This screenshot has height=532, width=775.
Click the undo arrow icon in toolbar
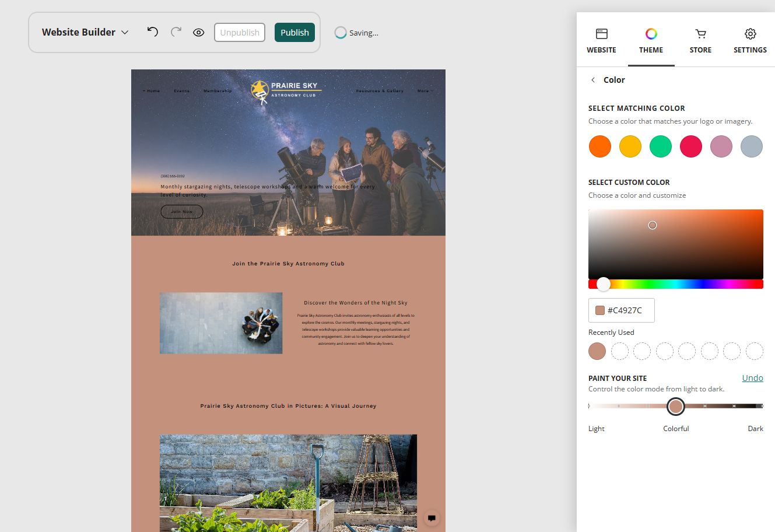pyautogui.click(x=153, y=32)
